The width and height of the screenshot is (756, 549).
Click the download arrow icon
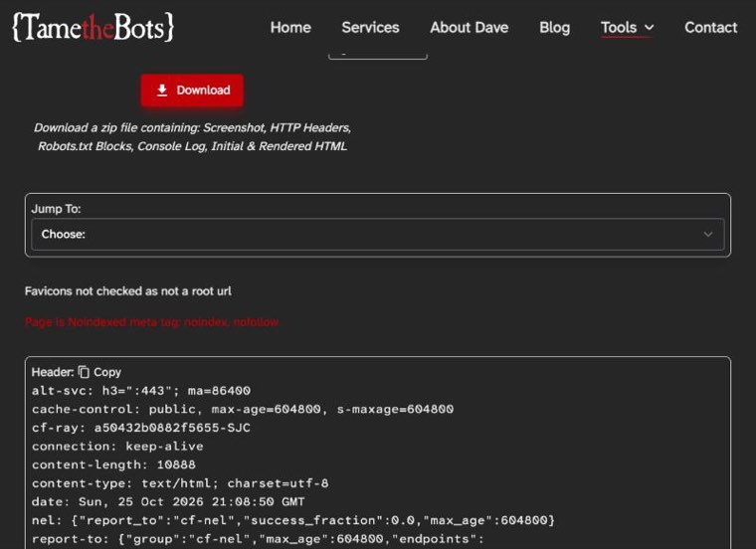pos(162,91)
